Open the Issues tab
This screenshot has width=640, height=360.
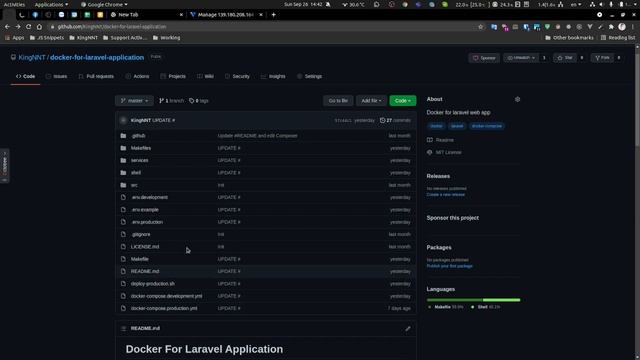tap(56, 76)
